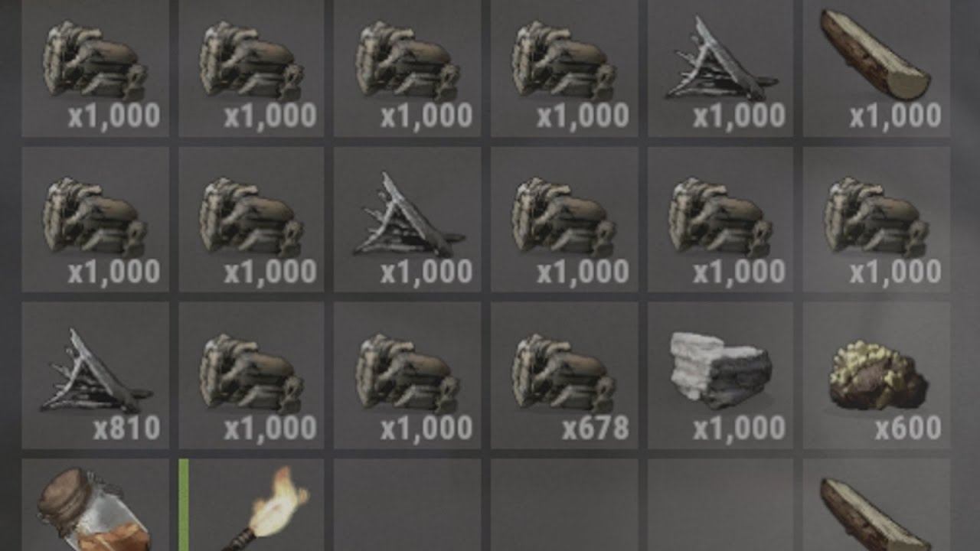Viewport: 980px width, 551px height.
Task: Click scrap stack right of the x810 fragments
Action: (252, 375)
